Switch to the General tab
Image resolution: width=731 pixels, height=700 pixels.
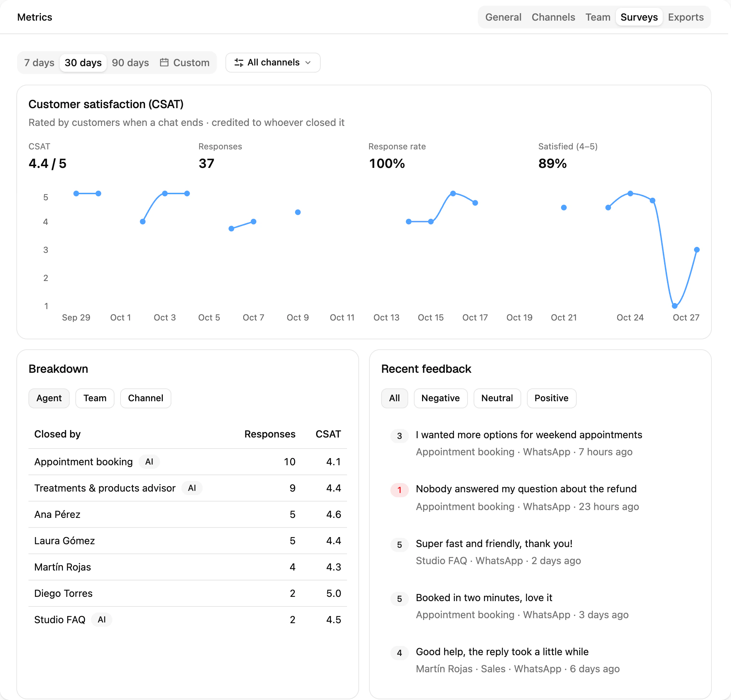(503, 17)
